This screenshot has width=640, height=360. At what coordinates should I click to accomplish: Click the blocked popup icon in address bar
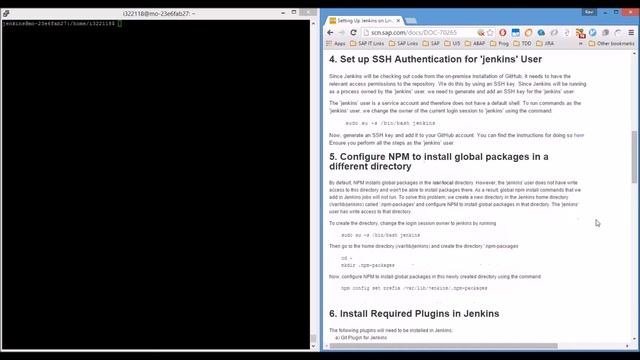click(x=481, y=32)
